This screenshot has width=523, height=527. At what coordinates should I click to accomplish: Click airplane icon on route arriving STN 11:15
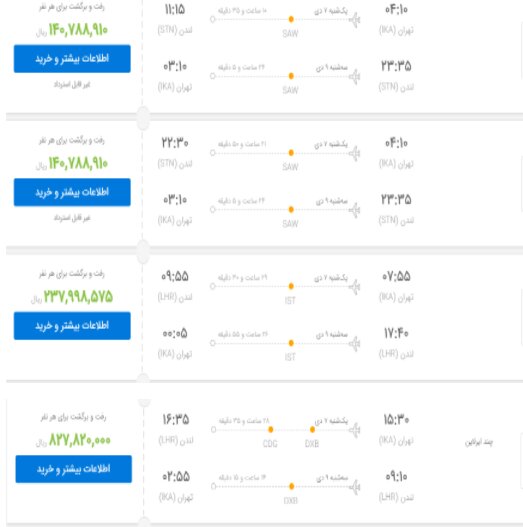(355, 20)
